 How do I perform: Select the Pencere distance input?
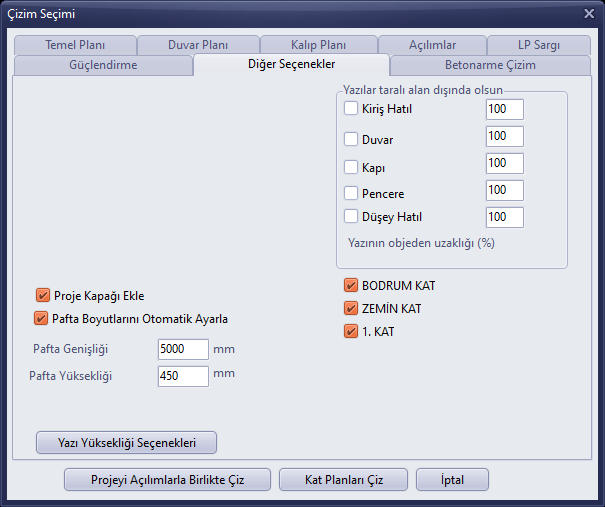(x=505, y=191)
